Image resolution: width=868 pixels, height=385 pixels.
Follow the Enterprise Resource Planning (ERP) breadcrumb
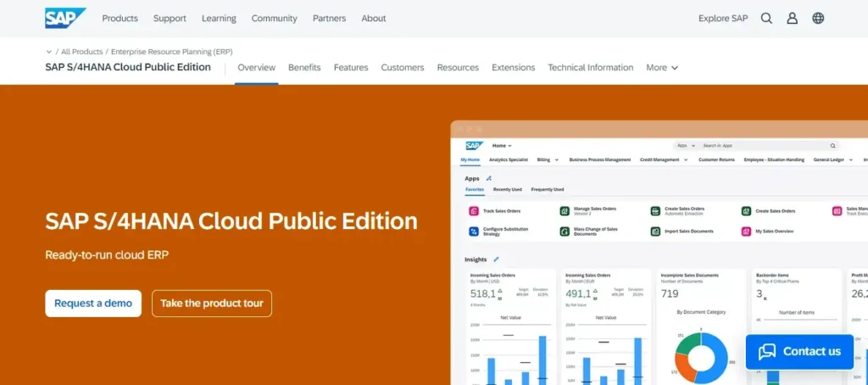(171, 52)
